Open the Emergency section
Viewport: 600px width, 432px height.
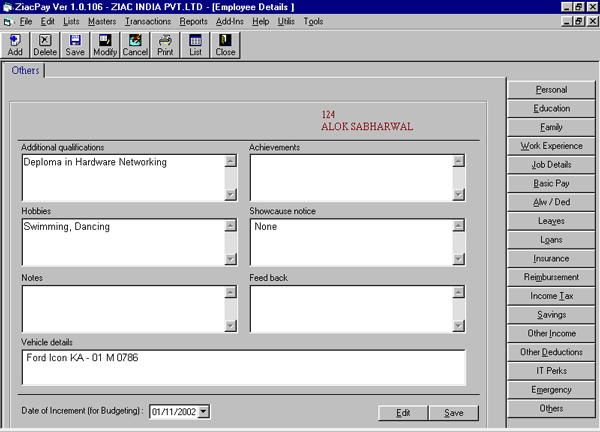point(551,390)
